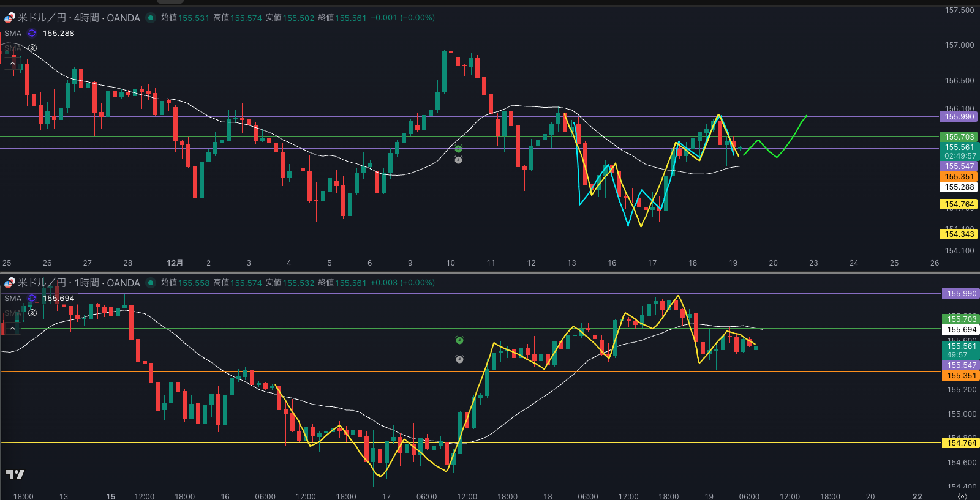
Task: Click the USD/JPY flag icon on 4-hour chart
Action: [9, 18]
